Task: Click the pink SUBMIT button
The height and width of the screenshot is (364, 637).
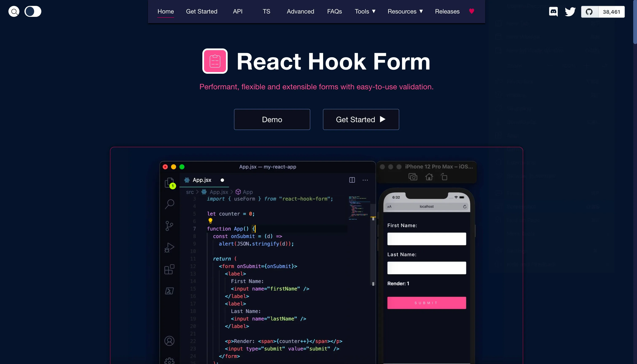Action: pos(427,303)
